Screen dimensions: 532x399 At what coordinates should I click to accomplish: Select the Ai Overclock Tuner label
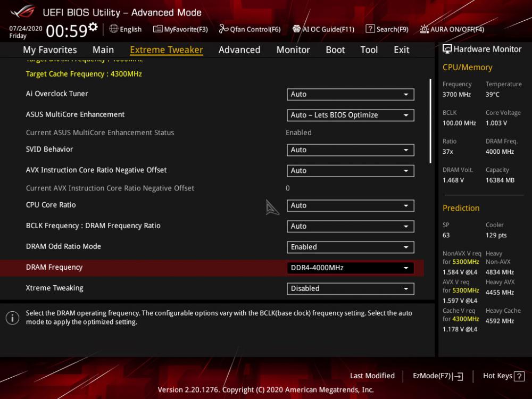[57, 94]
